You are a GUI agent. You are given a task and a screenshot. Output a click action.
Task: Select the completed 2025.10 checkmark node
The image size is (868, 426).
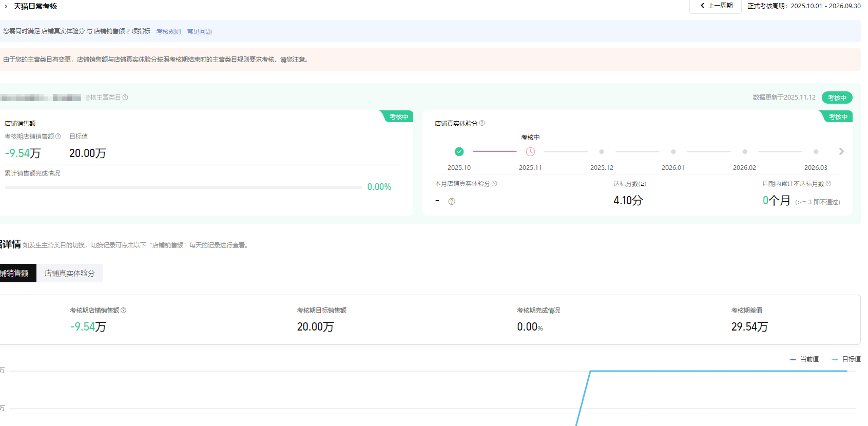[x=459, y=152]
